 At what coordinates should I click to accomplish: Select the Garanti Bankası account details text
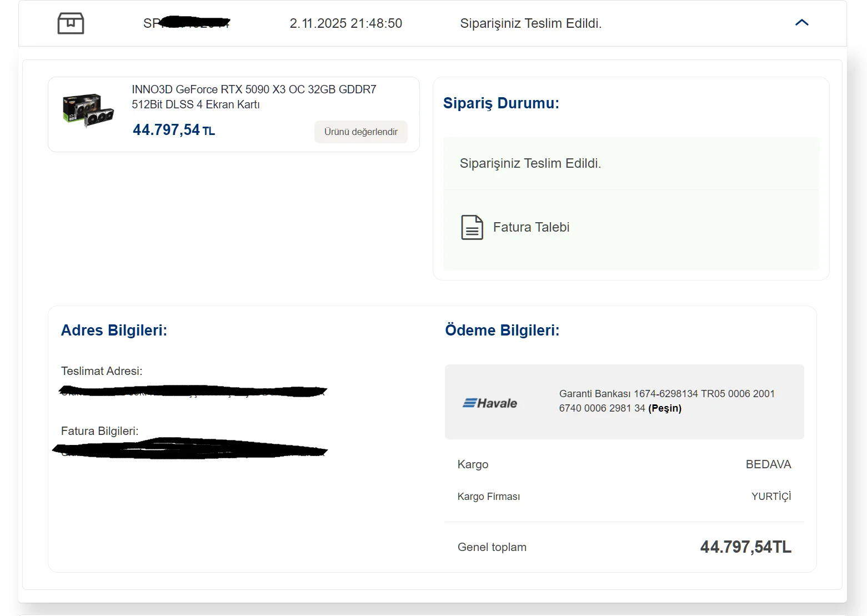[x=667, y=401]
